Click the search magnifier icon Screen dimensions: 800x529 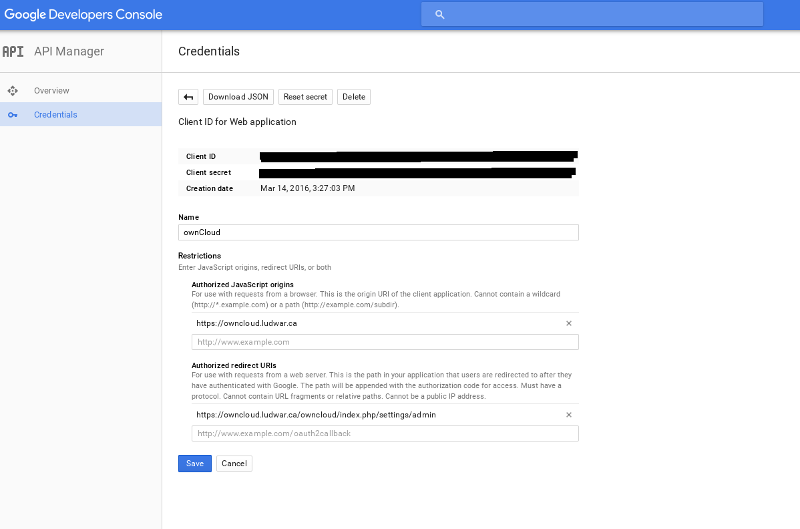pos(440,14)
